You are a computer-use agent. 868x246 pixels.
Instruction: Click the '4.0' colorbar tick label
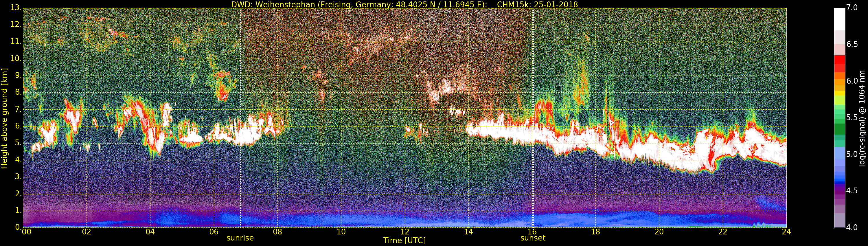[852, 227]
